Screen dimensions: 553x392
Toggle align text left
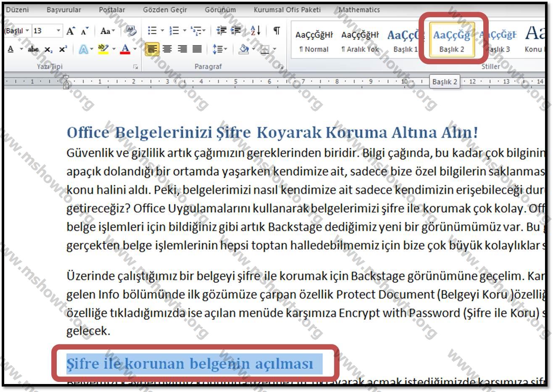pos(152,50)
